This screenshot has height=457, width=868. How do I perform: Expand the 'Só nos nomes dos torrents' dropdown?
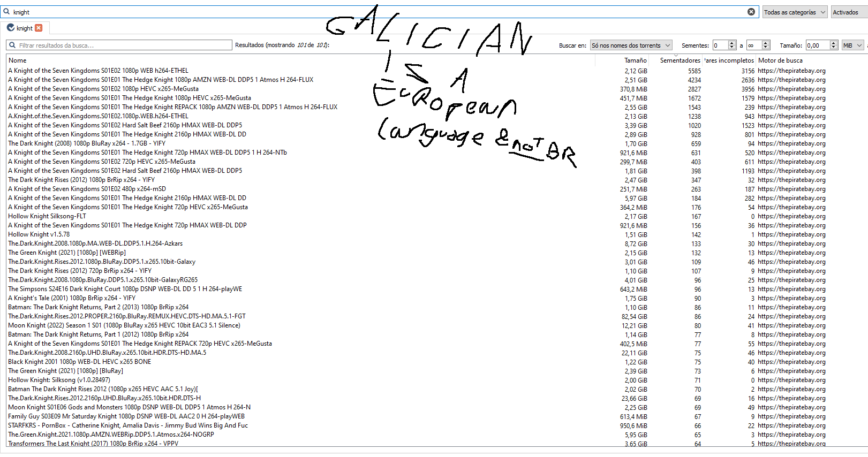point(631,45)
